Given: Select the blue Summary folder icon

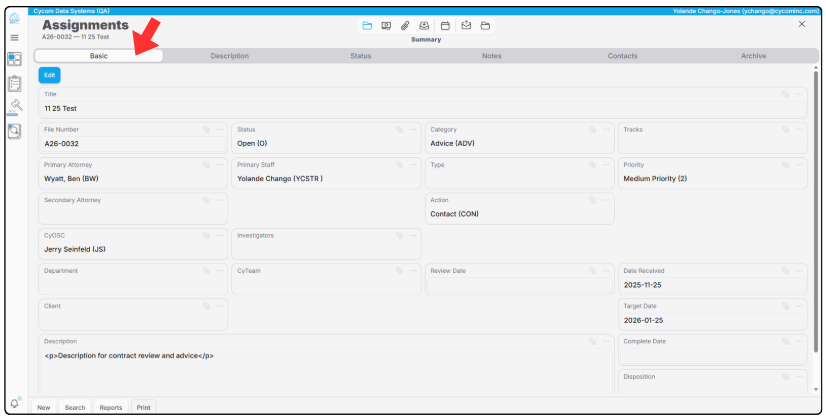Looking at the screenshot, I should (367, 26).
